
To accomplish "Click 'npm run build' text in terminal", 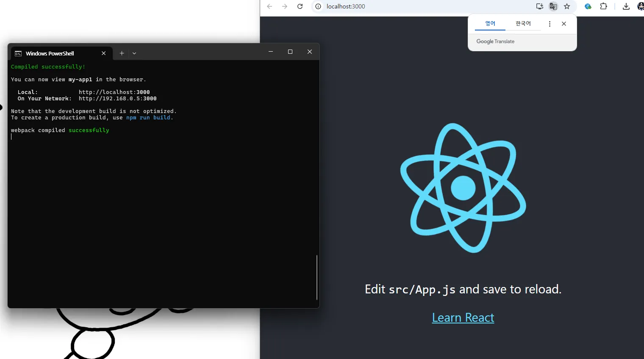I will pos(148,117).
